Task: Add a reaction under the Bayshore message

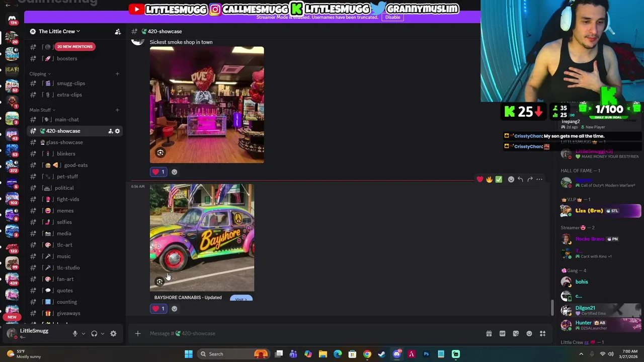Action: pos(174,309)
